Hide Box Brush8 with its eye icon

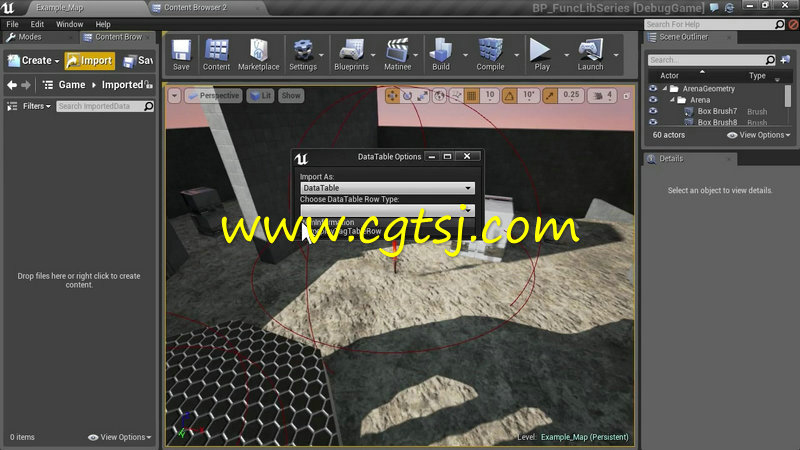click(x=653, y=122)
